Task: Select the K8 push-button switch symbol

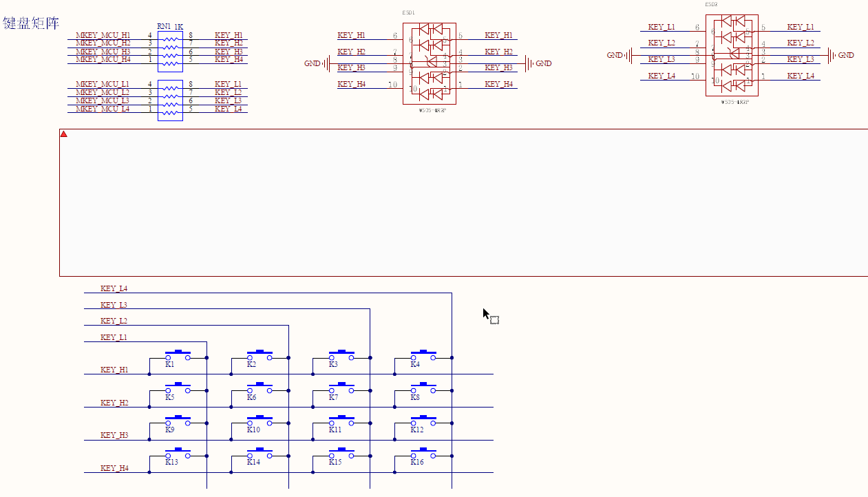Action: (423, 389)
